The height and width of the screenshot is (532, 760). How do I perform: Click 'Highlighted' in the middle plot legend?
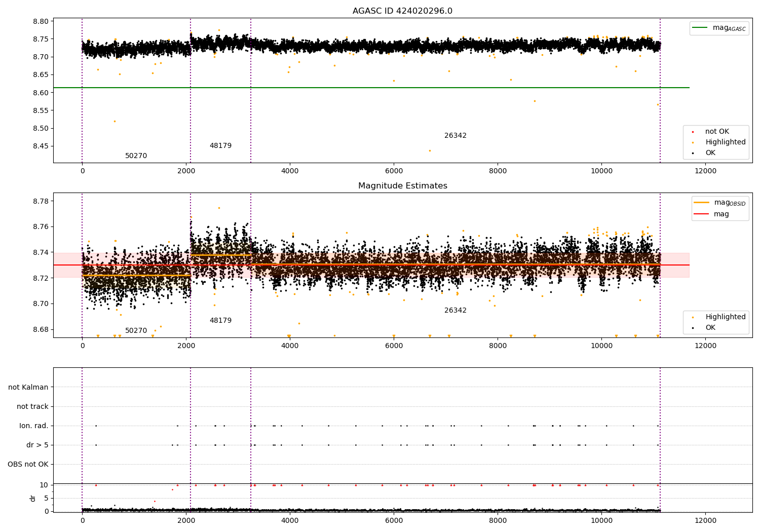click(x=725, y=317)
